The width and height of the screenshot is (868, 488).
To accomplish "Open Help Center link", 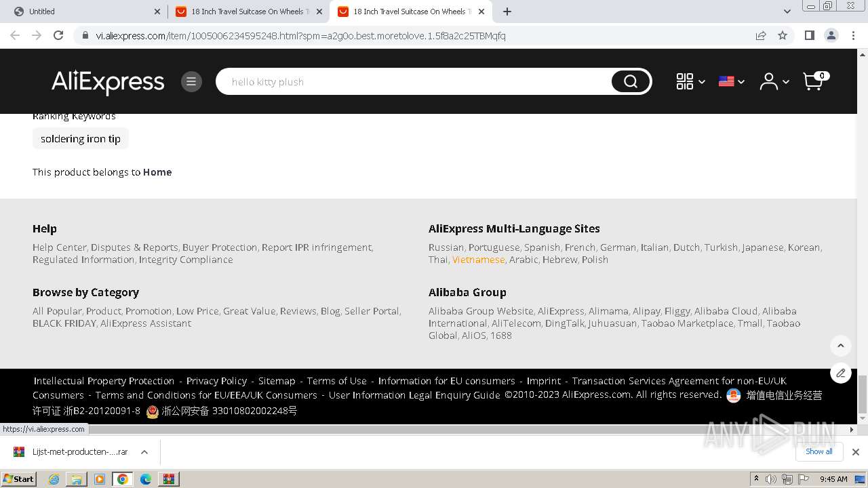I will pyautogui.click(x=60, y=247).
